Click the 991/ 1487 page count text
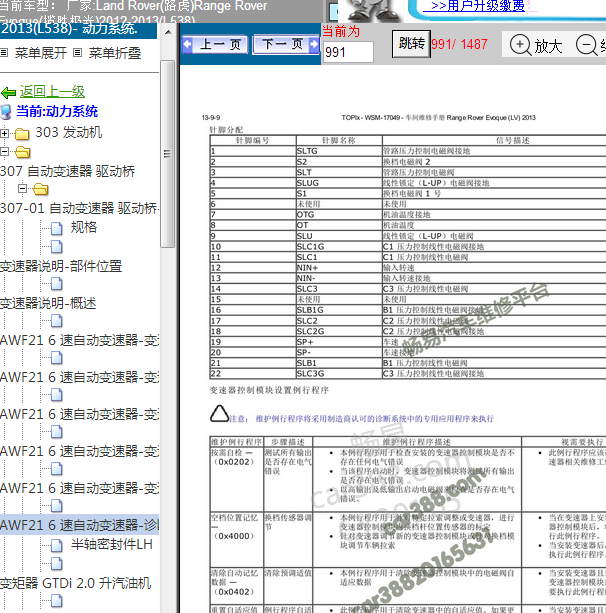The height and width of the screenshot is (613, 606). click(x=459, y=44)
